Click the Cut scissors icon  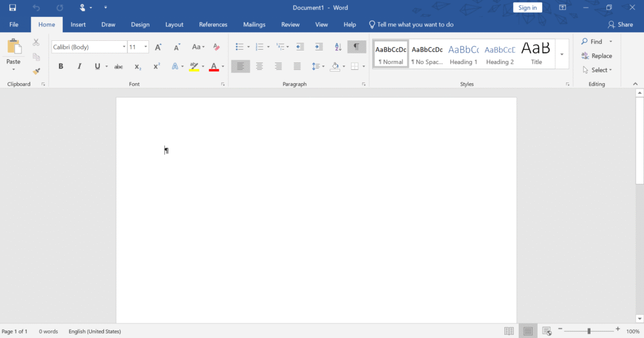point(36,42)
